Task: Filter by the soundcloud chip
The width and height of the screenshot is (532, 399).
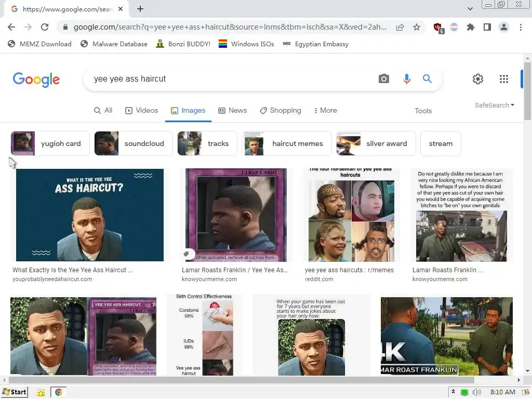Action: point(134,143)
